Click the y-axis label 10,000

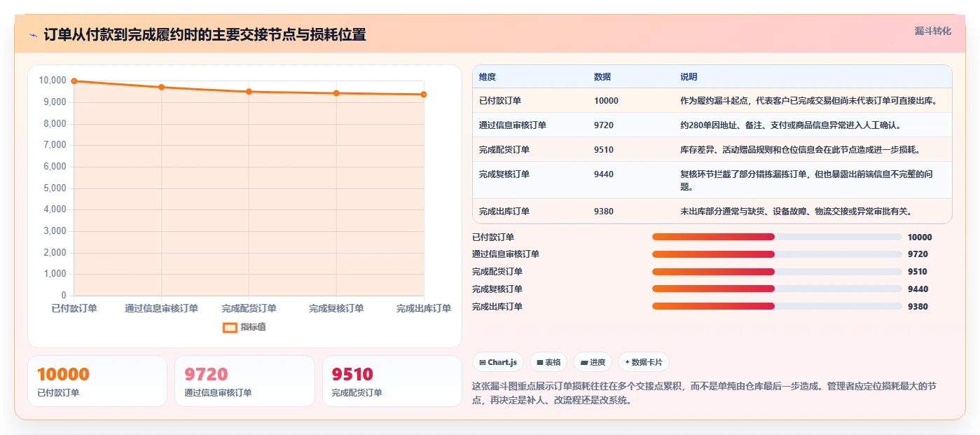pos(53,81)
